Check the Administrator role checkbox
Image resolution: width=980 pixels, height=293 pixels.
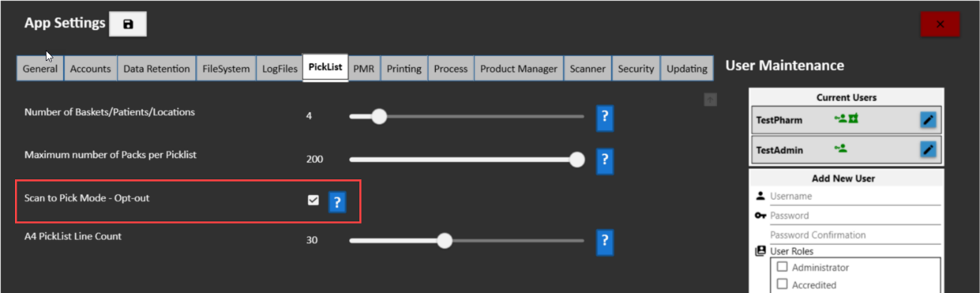click(x=782, y=267)
